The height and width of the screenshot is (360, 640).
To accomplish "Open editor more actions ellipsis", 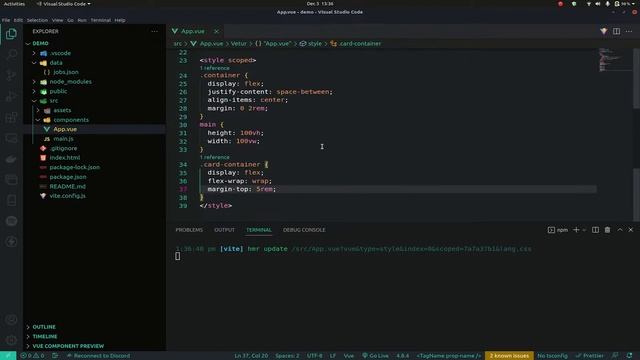I will point(629,31).
